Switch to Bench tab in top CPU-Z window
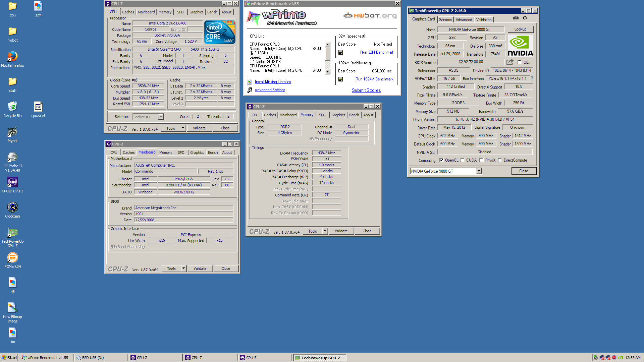644x362 pixels. pyautogui.click(x=212, y=12)
